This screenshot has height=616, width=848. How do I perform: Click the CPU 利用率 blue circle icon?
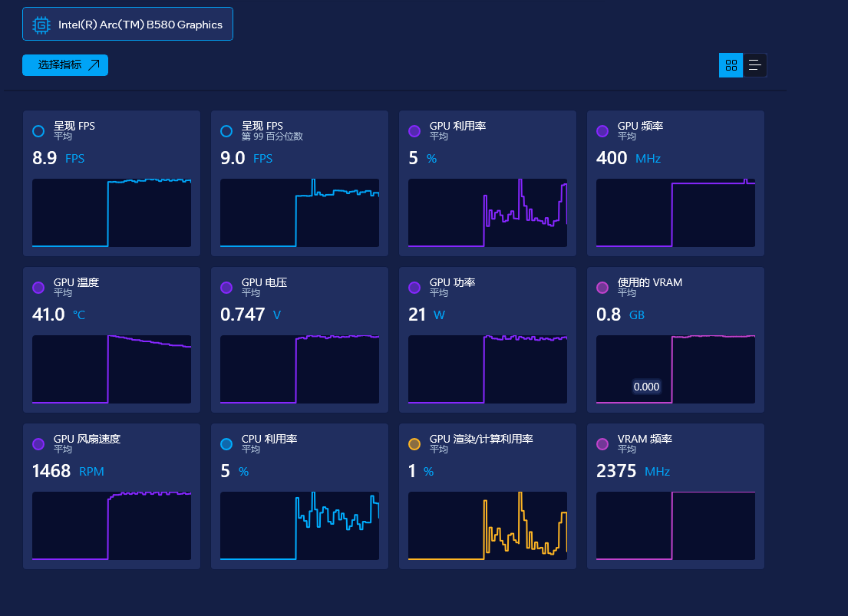(x=226, y=444)
